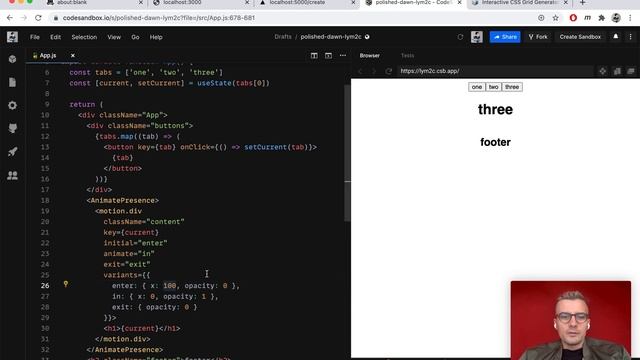Select the App.js editor tab
Viewport: 640px width, 360px height.
click(48, 56)
